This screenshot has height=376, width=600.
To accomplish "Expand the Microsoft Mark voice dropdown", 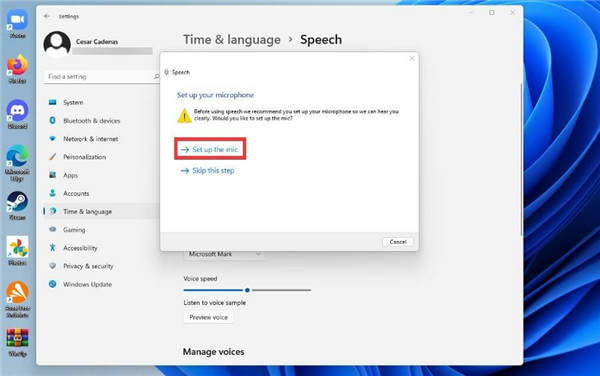I will [x=224, y=254].
